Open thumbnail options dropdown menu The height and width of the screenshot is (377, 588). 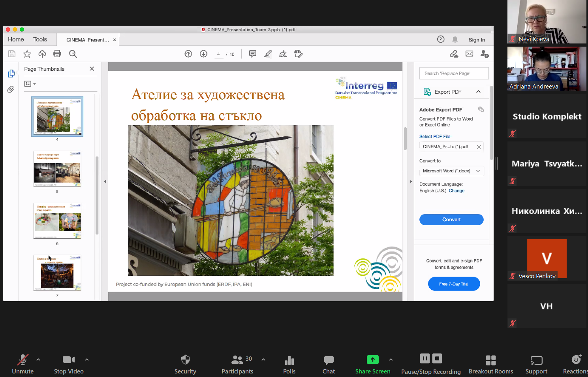click(30, 84)
